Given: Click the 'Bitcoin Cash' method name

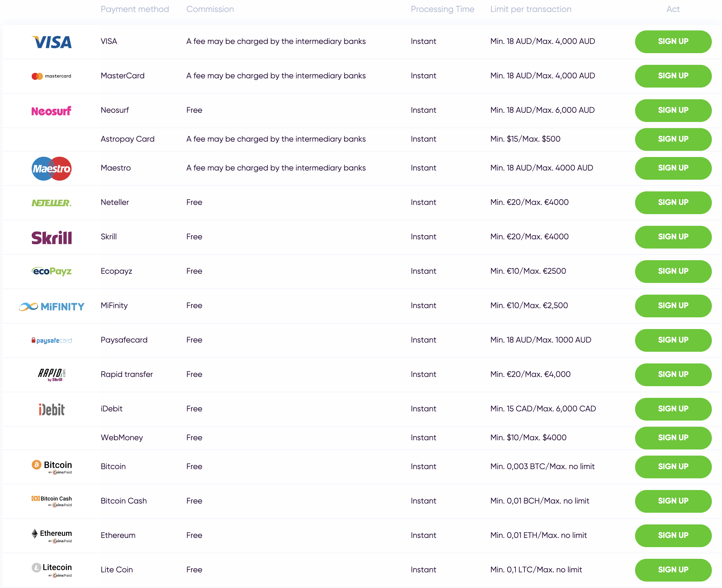Looking at the screenshot, I should click(x=124, y=501).
